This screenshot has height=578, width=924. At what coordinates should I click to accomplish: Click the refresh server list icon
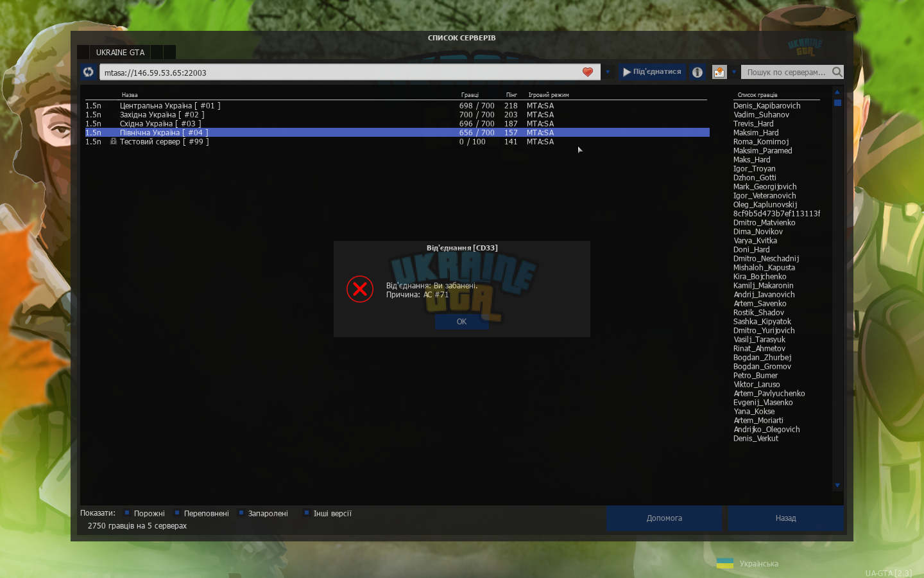tap(88, 72)
